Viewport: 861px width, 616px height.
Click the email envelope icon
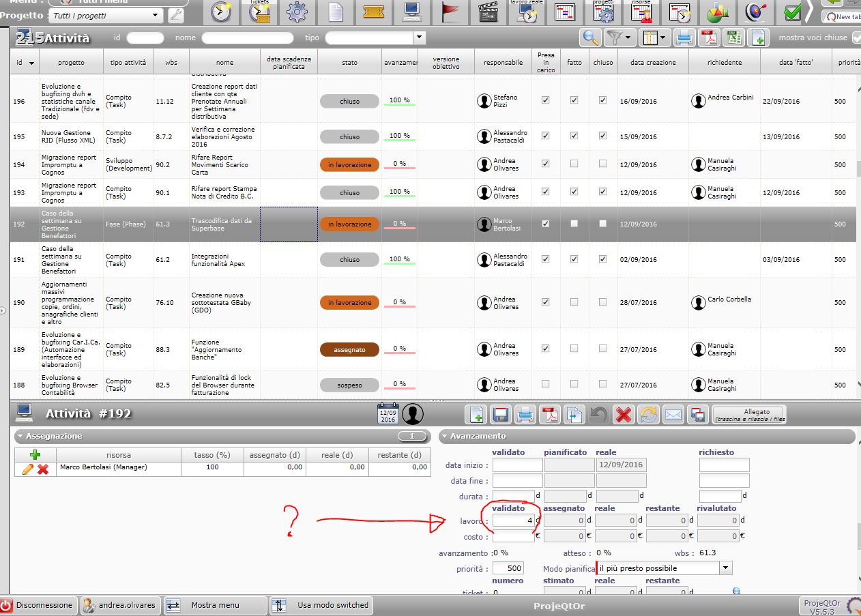(x=673, y=414)
